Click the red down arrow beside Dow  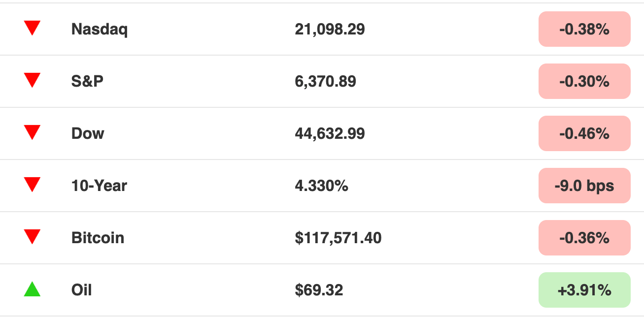click(32, 132)
